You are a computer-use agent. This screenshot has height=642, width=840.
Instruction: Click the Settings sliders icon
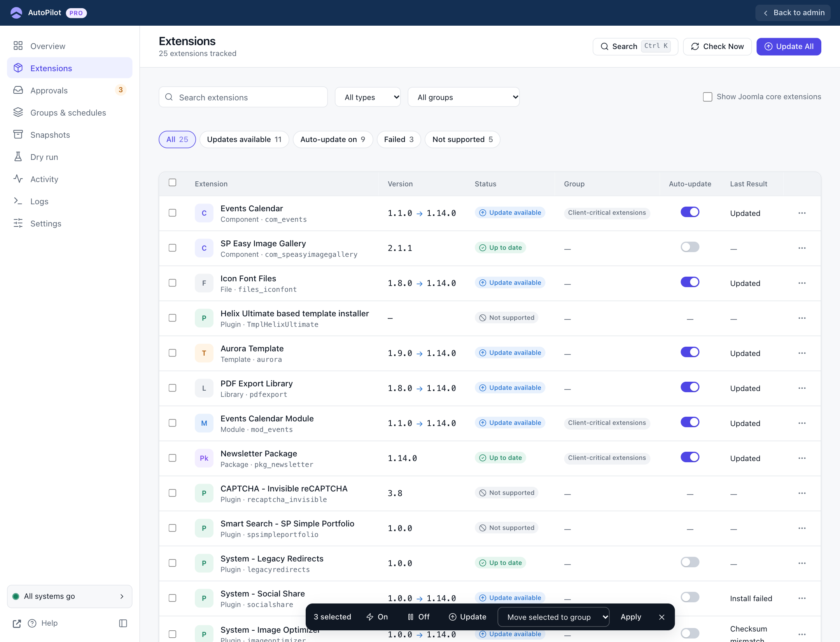click(x=18, y=223)
